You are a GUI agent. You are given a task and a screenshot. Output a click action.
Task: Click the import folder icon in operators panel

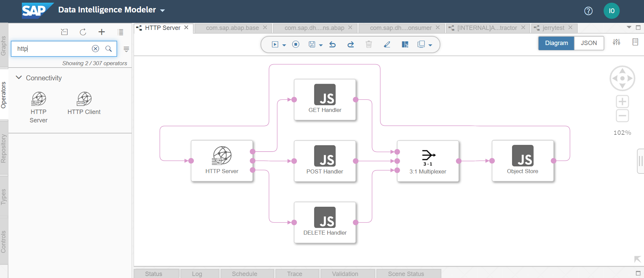pos(64,32)
